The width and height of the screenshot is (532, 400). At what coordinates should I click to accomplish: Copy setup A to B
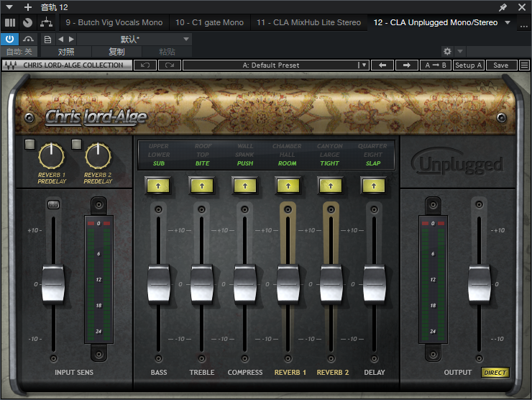click(435, 65)
